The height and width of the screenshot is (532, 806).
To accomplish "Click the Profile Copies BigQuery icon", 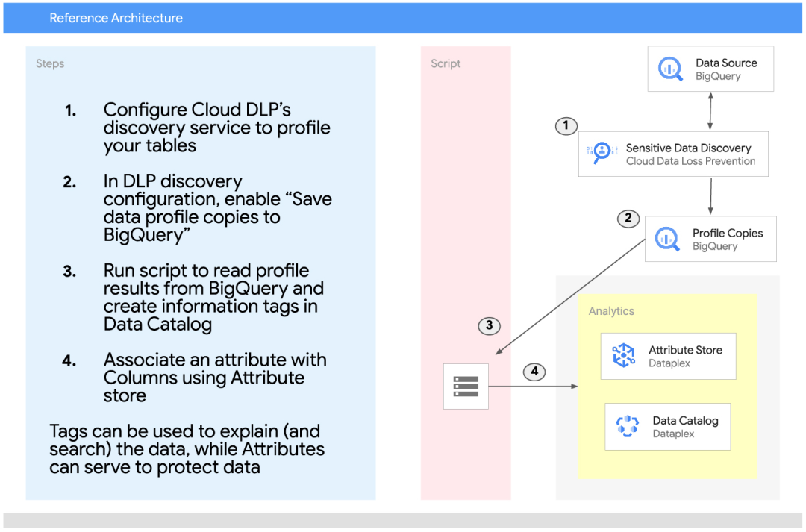I will [667, 239].
